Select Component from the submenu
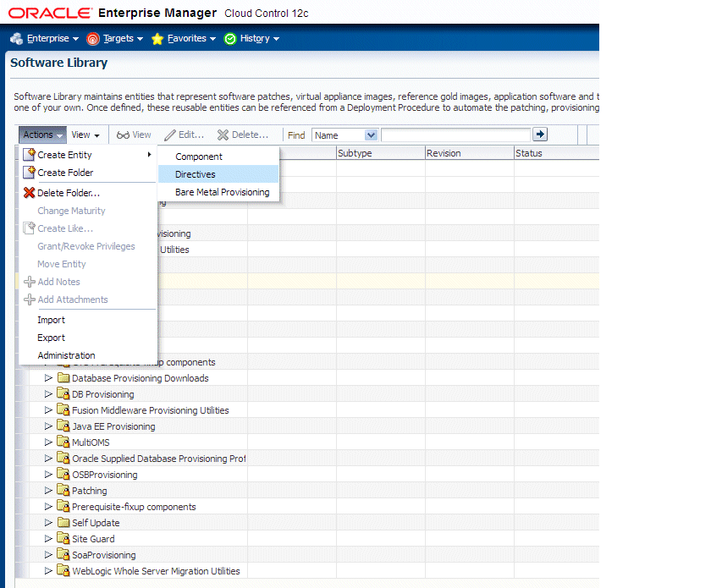The height and width of the screenshot is (588, 711). pyautogui.click(x=218, y=157)
